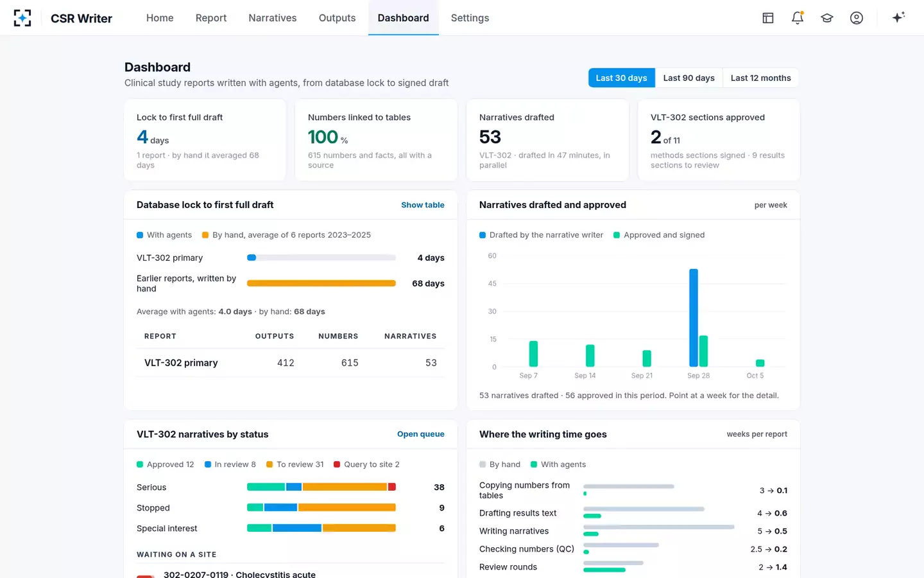Click the Show table link
The height and width of the screenshot is (578, 924).
point(423,205)
